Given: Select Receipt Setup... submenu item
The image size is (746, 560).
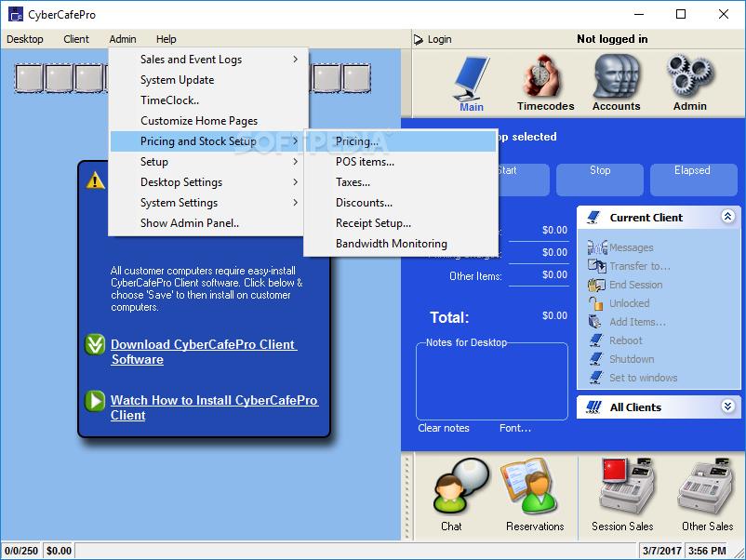Looking at the screenshot, I should (401, 223).
